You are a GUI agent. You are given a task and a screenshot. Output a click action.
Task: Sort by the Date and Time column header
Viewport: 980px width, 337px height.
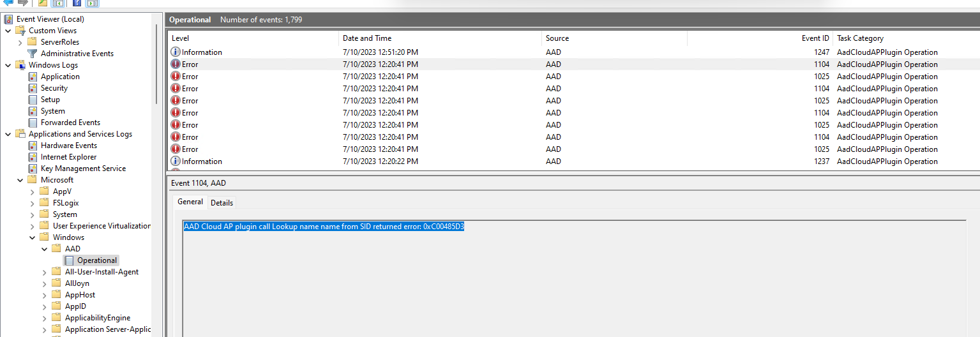tap(440, 38)
